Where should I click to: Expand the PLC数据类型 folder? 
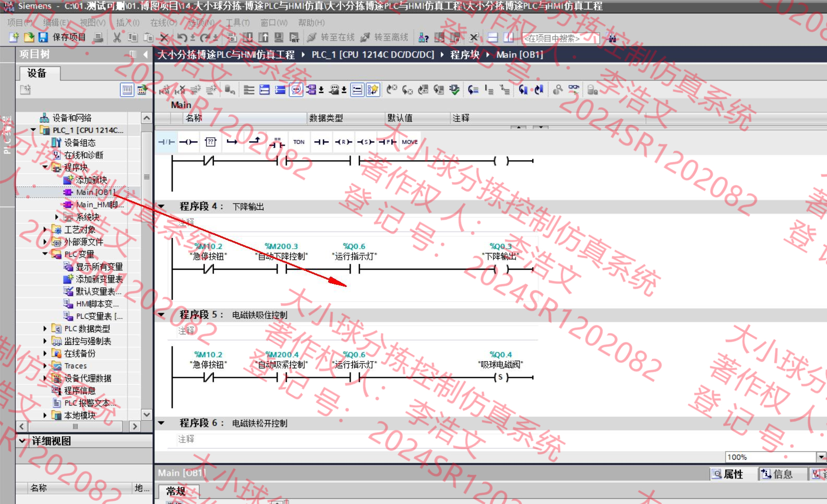click(45, 328)
